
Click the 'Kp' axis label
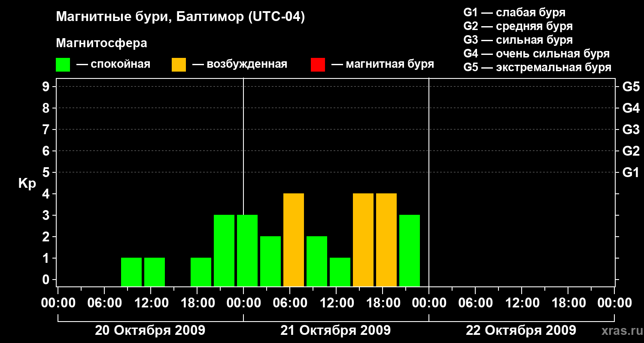click(x=27, y=184)
